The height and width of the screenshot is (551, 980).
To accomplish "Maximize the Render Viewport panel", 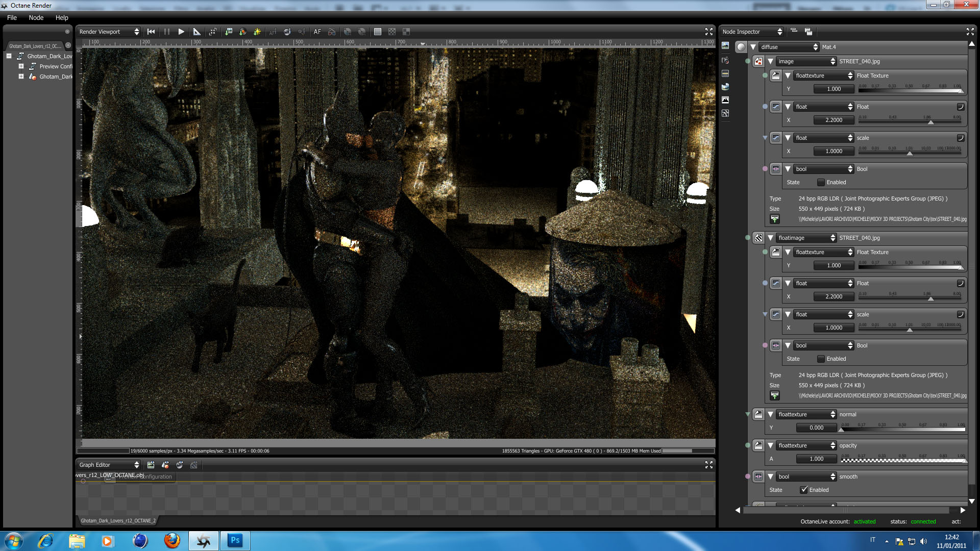I will [x=708, y=32].
